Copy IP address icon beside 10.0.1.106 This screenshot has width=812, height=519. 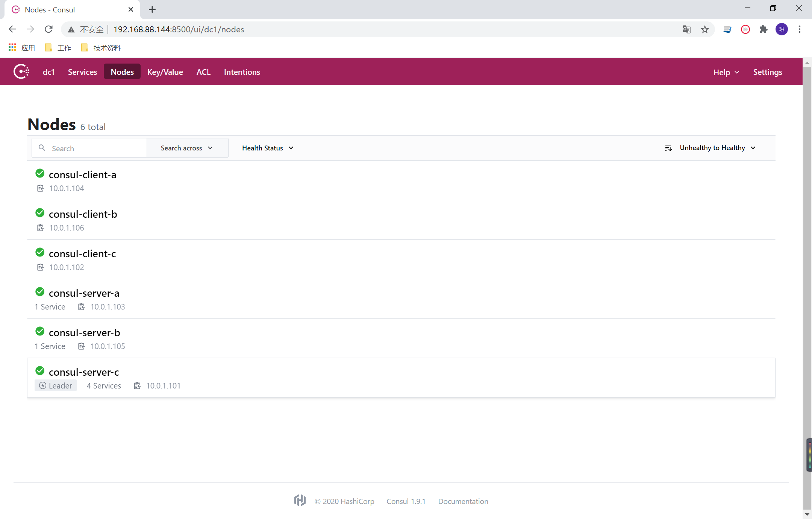[41, 228]
